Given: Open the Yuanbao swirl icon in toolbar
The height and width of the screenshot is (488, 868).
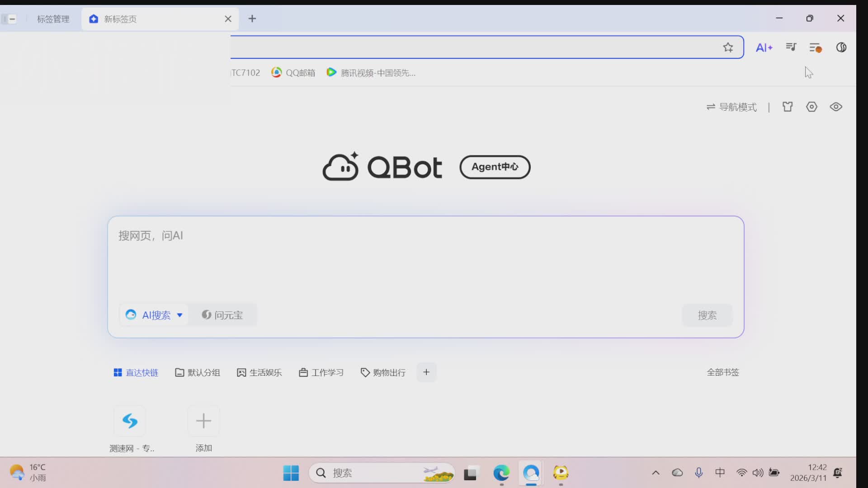Looking at the screenshot, I should click(x=841, y=47).
